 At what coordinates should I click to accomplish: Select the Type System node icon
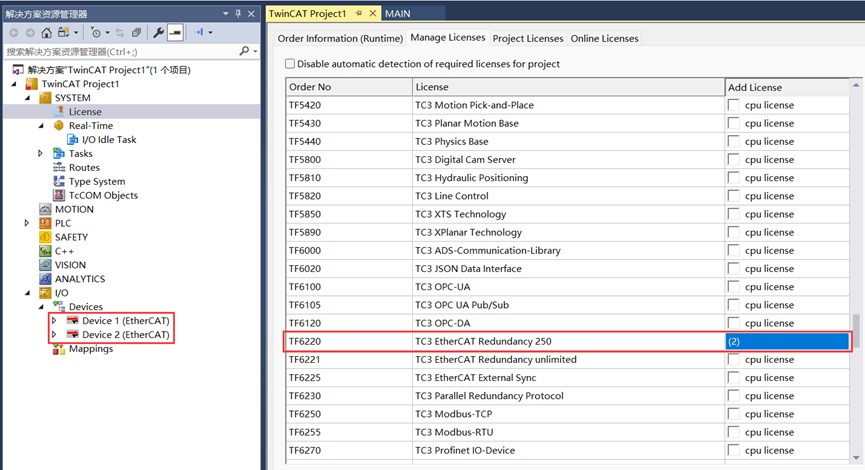click(x=59, y=181)
